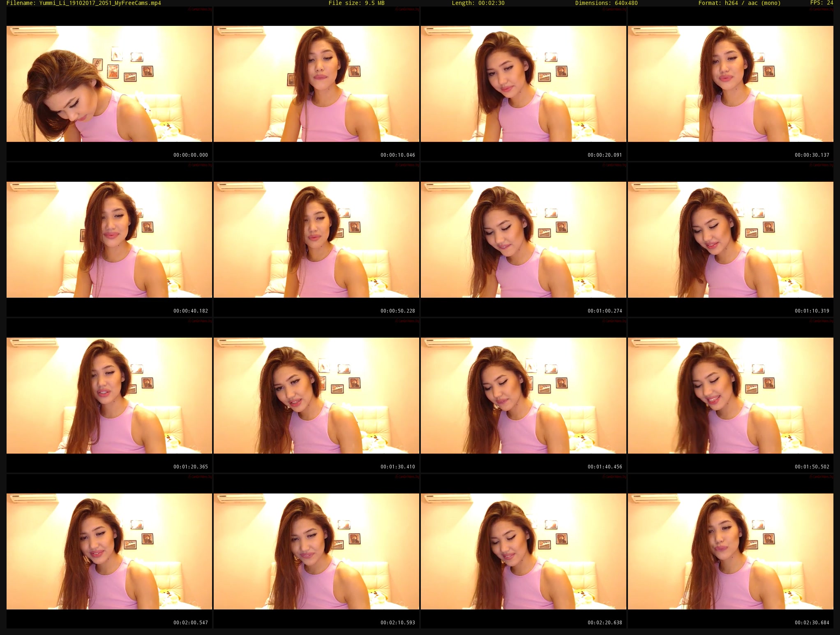Click the thumbnail at 00:00:00.000

(109, 84)
